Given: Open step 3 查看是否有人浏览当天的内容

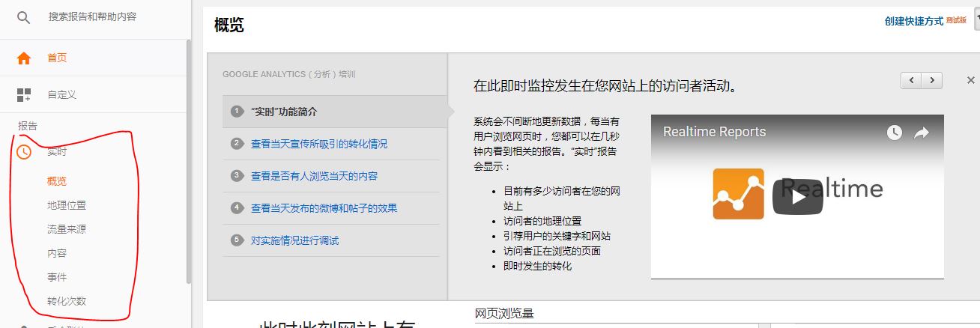Looking at the screenshot, I should coord(314,176).
